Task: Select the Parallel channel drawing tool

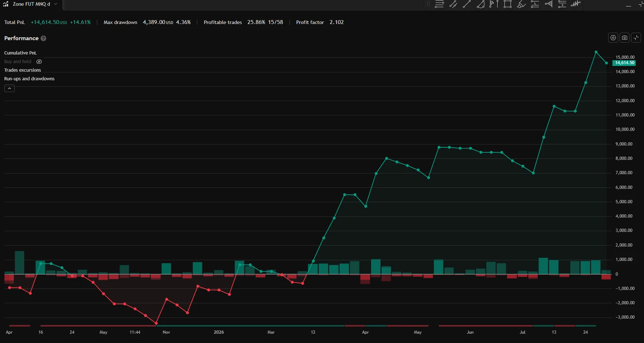Action: pyautogui.click(x=453, y=4)
